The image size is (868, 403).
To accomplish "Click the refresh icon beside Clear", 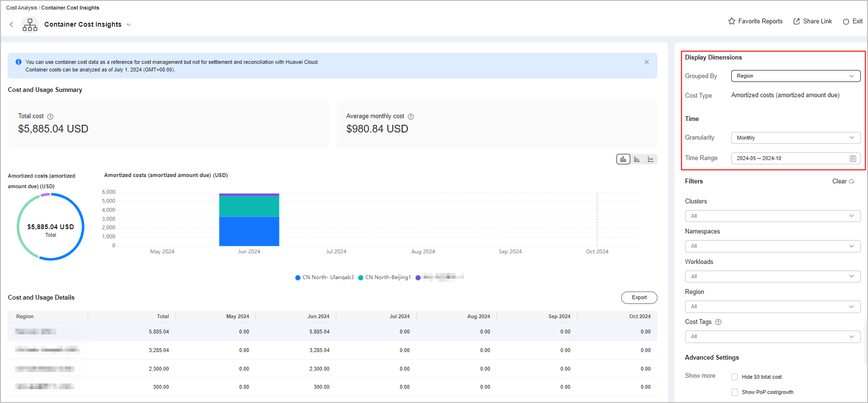I will click(852, 181).
